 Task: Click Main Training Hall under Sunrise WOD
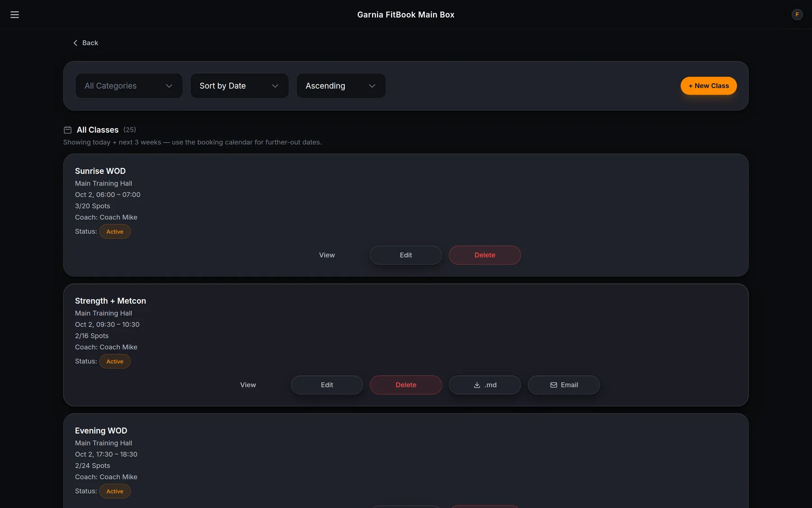tap(103, 183)
